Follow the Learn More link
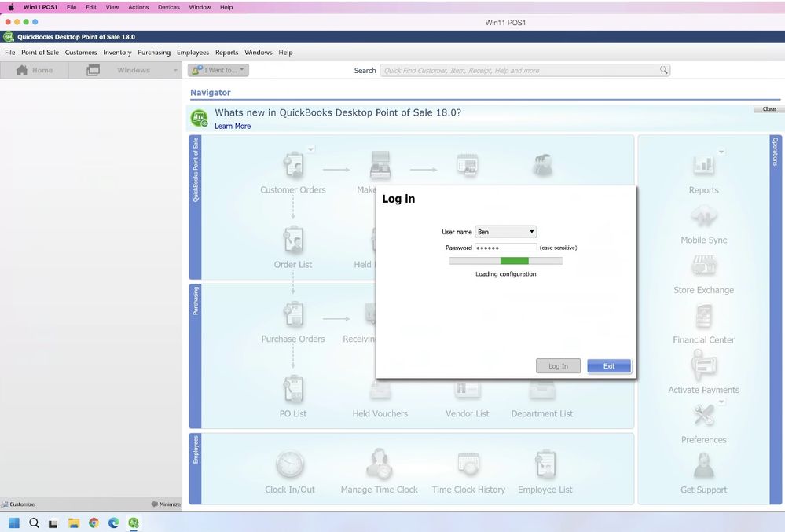The height and width of the screenshot is (532, 785). click(x=233, y=126)
